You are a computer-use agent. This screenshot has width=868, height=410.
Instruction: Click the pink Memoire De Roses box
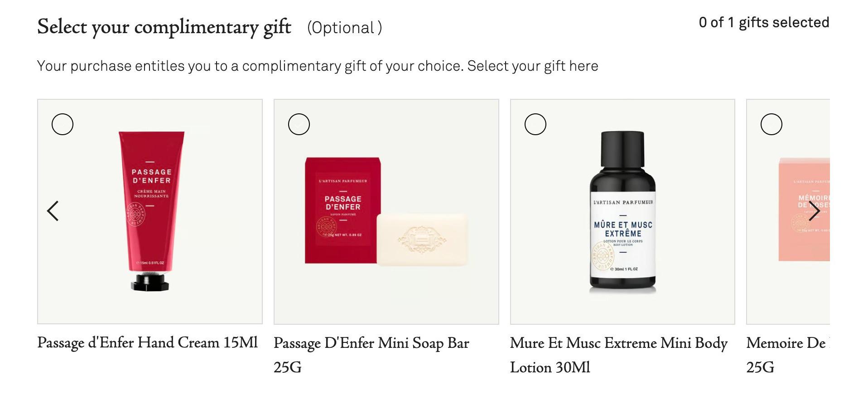(804, 209)
